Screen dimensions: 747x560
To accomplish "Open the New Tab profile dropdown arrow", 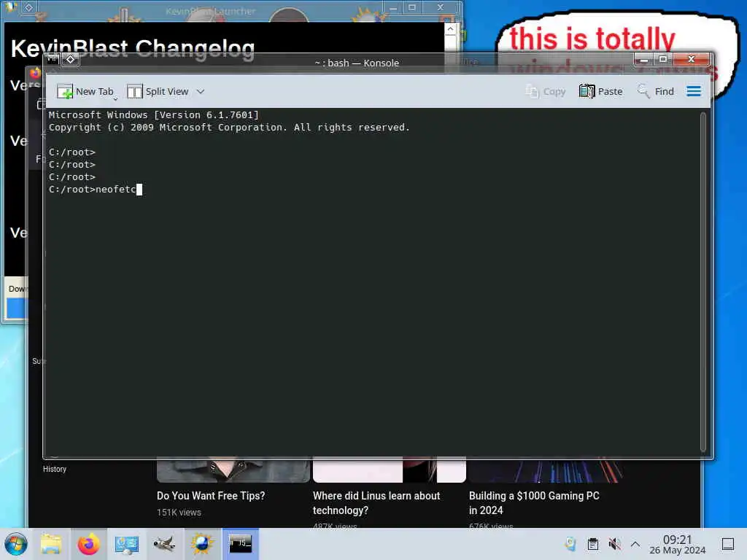I will pyautogui.click(x=115, y=99).
